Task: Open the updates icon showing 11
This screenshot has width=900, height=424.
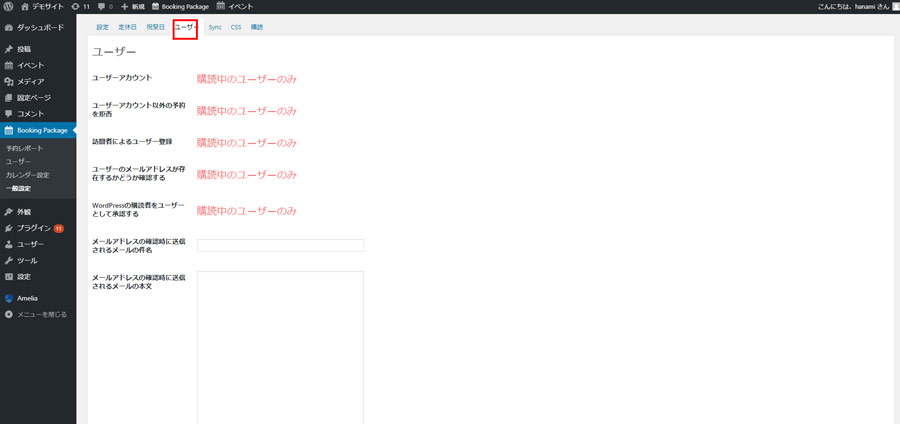Action: pos(75,6)
